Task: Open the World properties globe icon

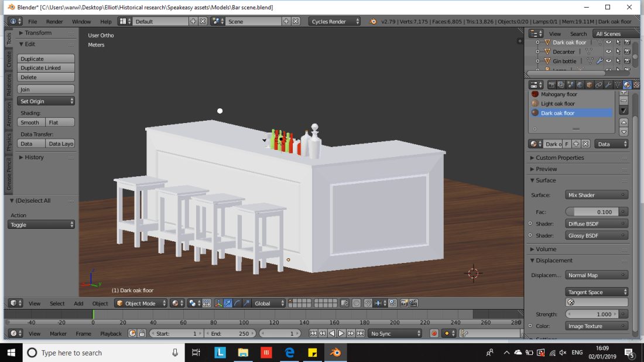Action: tap(578, 85)
